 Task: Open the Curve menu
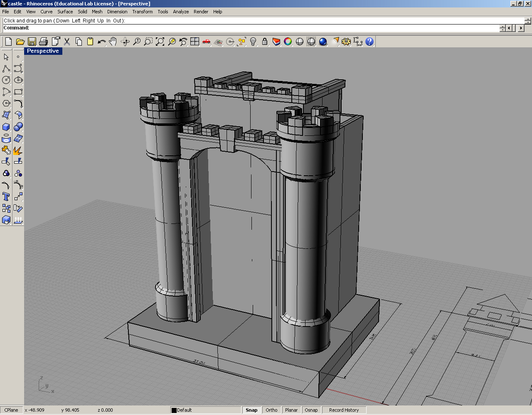[x=47, y=12]
